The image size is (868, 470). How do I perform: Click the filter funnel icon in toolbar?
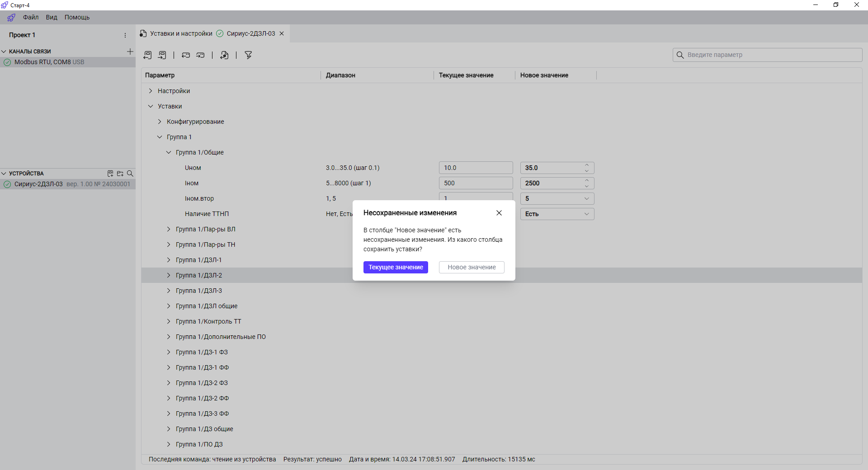coord(248,55)
